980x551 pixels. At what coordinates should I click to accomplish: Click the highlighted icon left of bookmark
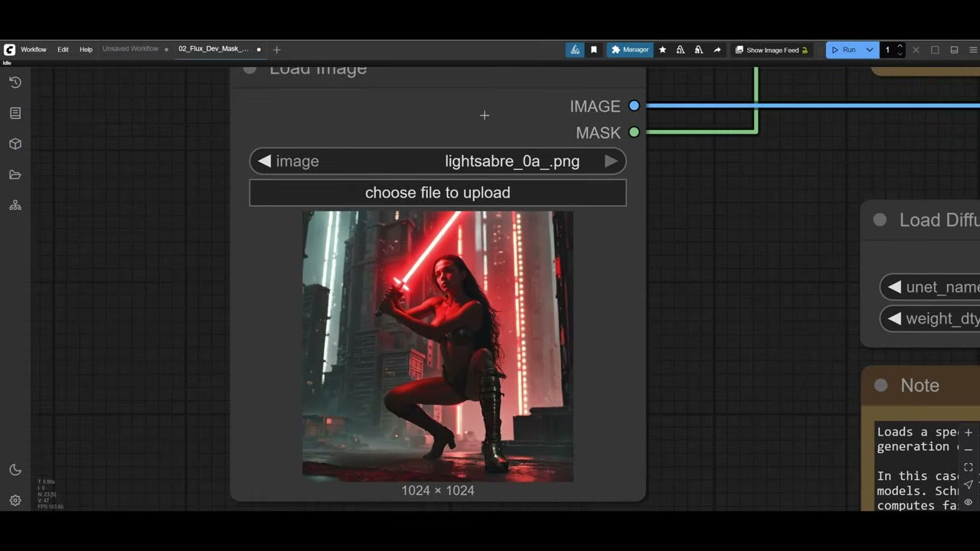[575, 50]
